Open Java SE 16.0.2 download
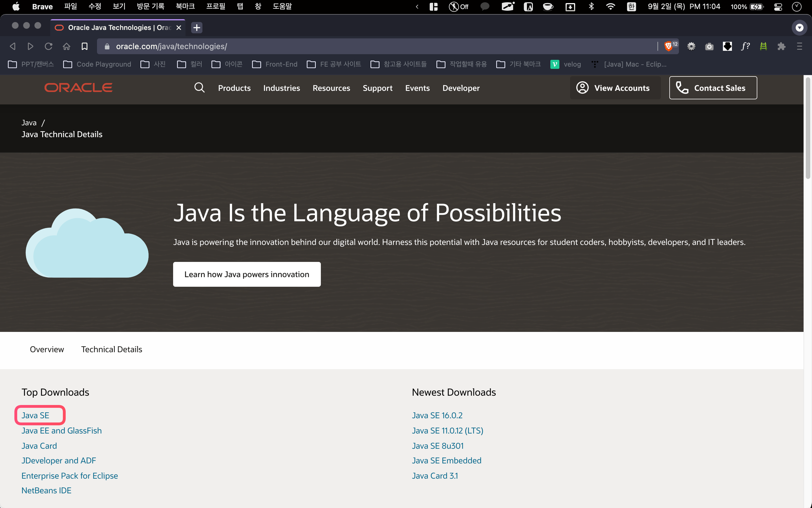This screenshot has width=812, height=508. click(x=437, y=415)
